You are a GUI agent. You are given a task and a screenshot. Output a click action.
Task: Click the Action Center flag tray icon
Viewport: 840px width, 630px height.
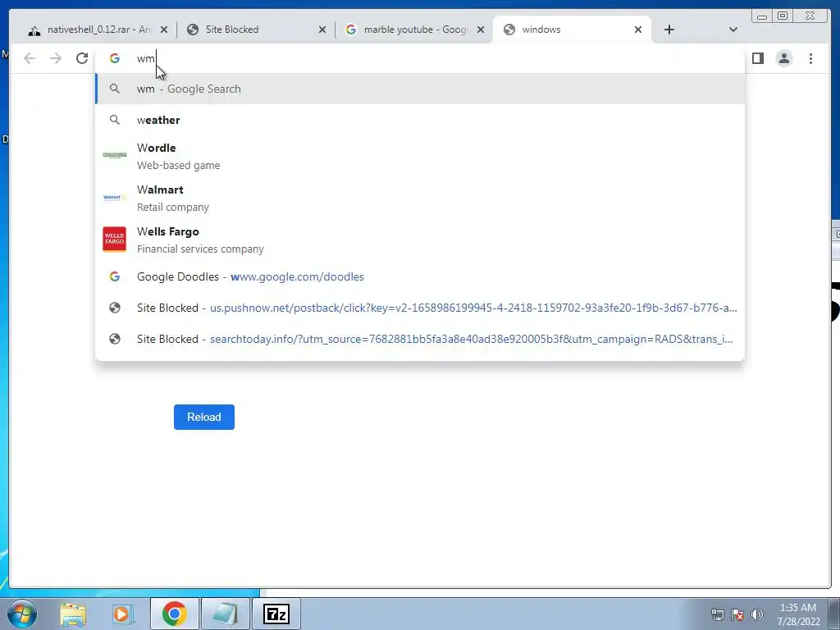737,614
